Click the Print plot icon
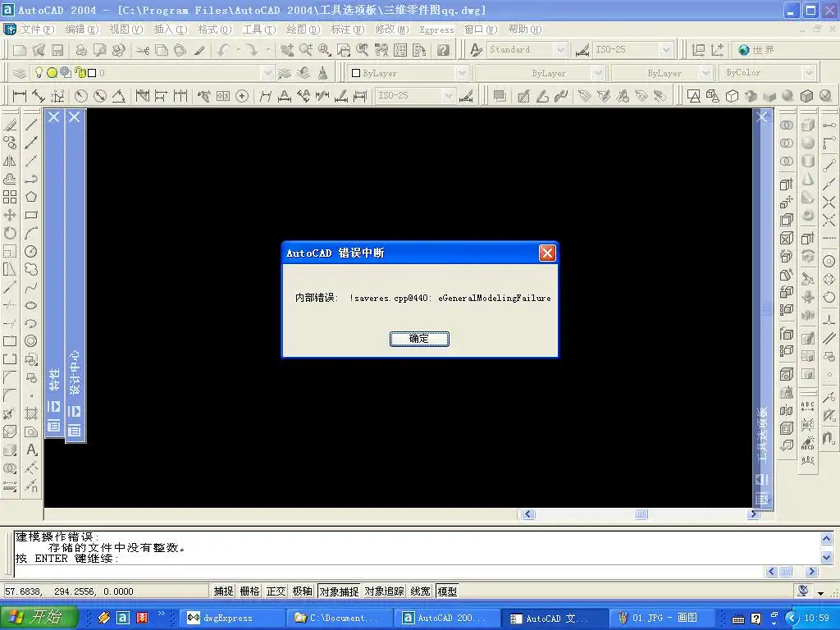This screenshot has height=630, width=840. tap(81, 50)
